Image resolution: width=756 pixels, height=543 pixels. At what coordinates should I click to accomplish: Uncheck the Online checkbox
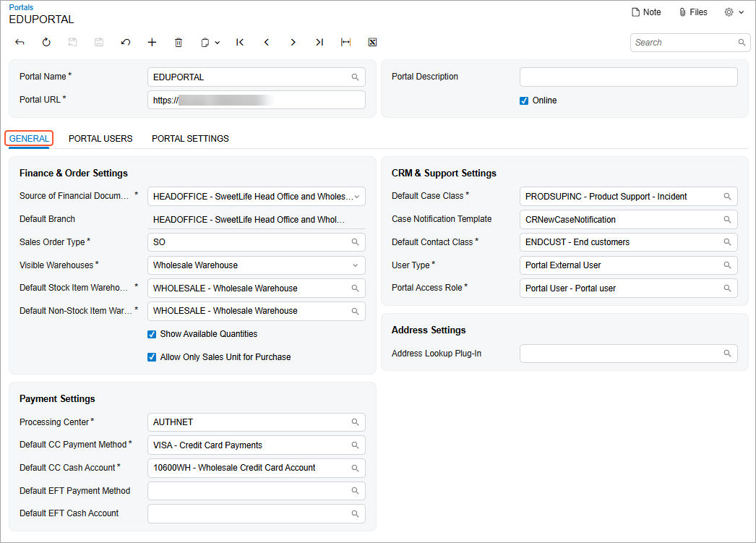[x=524, y=101]
